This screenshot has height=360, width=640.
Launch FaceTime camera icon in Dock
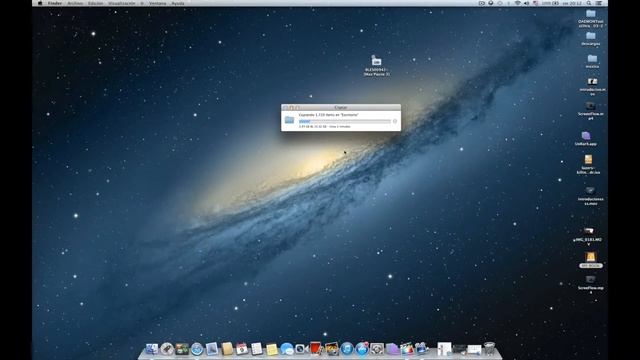coord(301,349)
